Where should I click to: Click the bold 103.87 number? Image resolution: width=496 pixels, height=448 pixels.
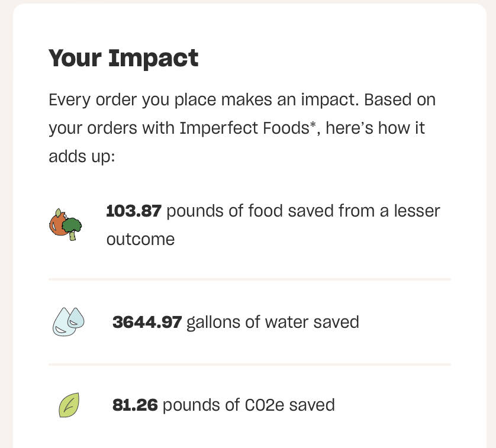click(x=134, y=211)
